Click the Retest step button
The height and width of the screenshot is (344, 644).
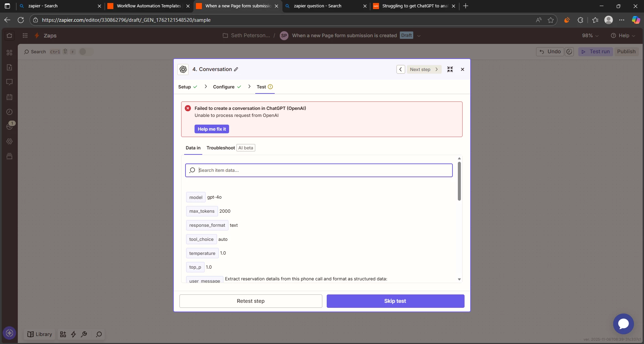(251, 301)
